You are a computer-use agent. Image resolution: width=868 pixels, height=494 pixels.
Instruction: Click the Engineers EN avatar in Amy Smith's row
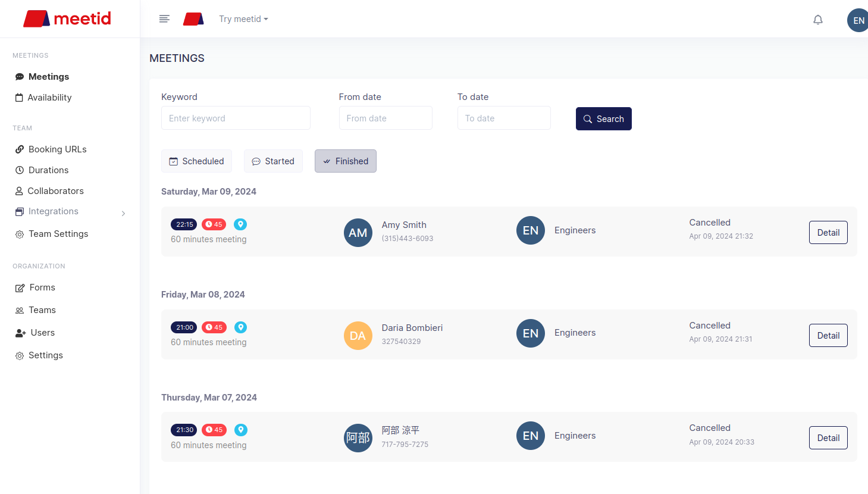(x=531, y=230)
